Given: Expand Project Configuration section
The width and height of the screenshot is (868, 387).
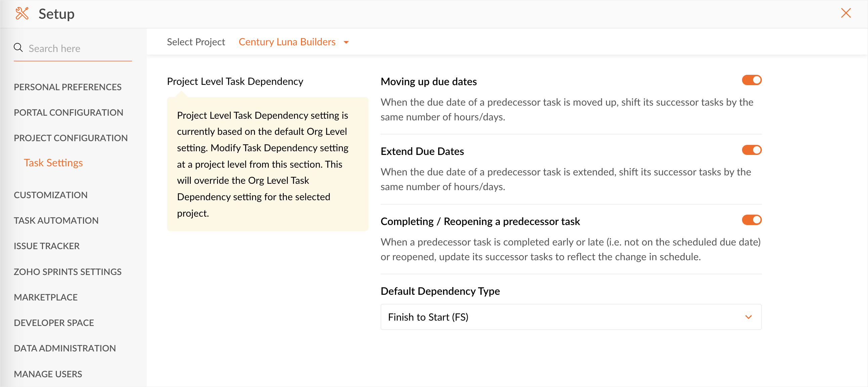Looking at the screenshot, I should pos(71,138).
